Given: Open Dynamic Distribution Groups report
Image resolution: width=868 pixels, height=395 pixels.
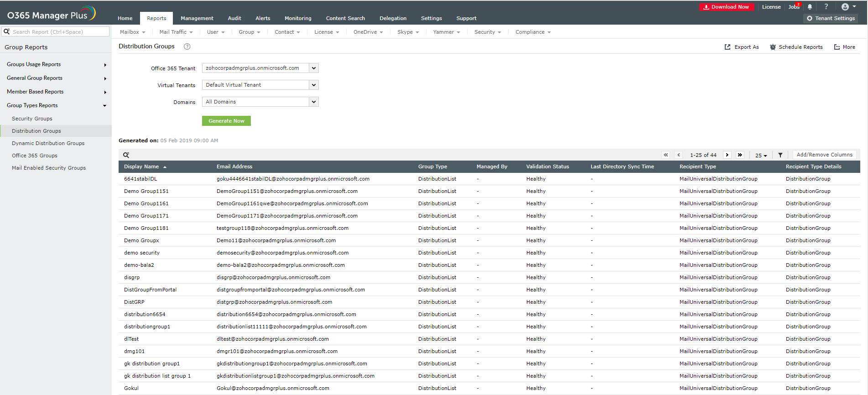Looking at the screenshot, I should point(48,143).
